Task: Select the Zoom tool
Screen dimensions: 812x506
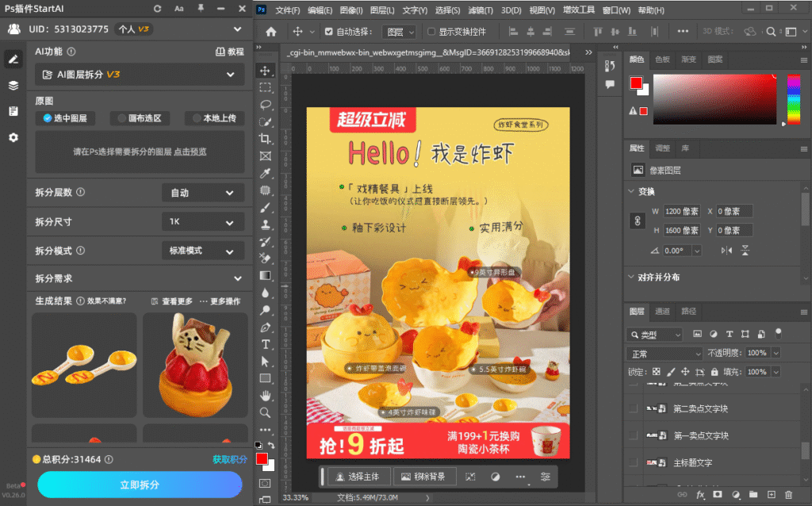Action: pyautogui.click(x=265, y=412)
